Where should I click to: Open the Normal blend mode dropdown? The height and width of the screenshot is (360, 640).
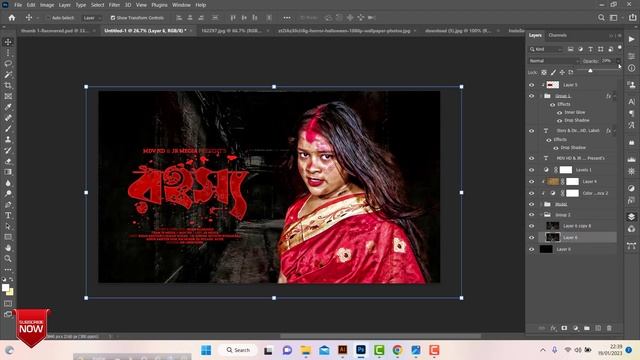pyautogui.click(x=553, y=61)
